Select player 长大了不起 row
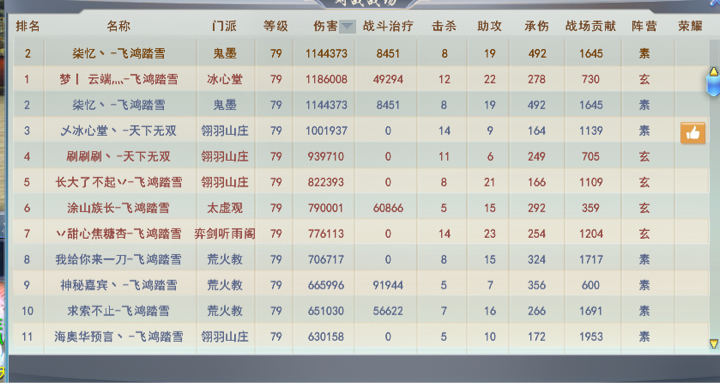Viewport: 720px width, 383px height. point(362,182)
